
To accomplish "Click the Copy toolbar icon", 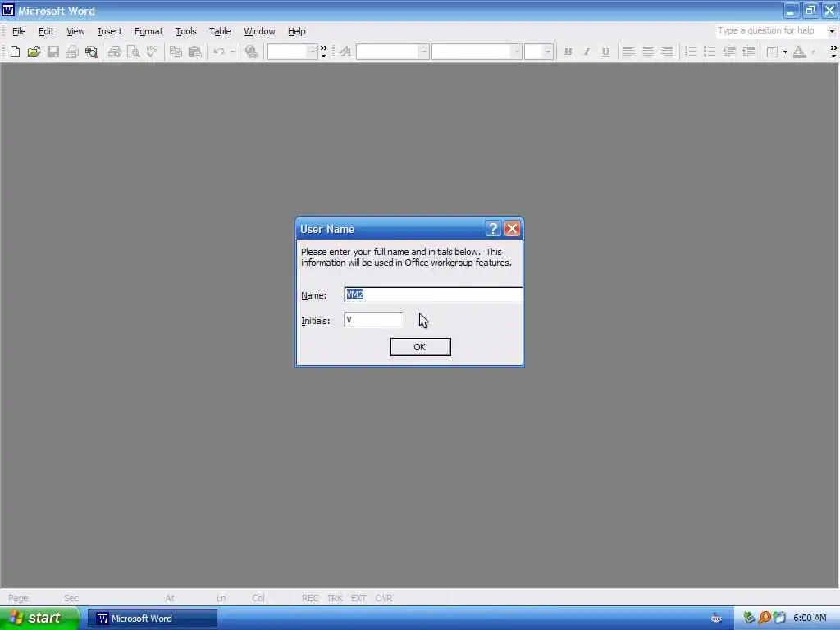I will point(176,52).
